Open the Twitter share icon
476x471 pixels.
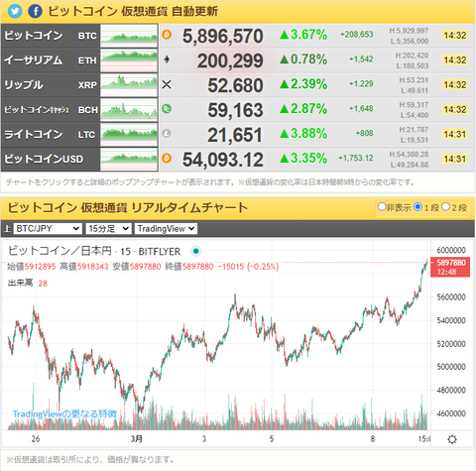point(15,11)
